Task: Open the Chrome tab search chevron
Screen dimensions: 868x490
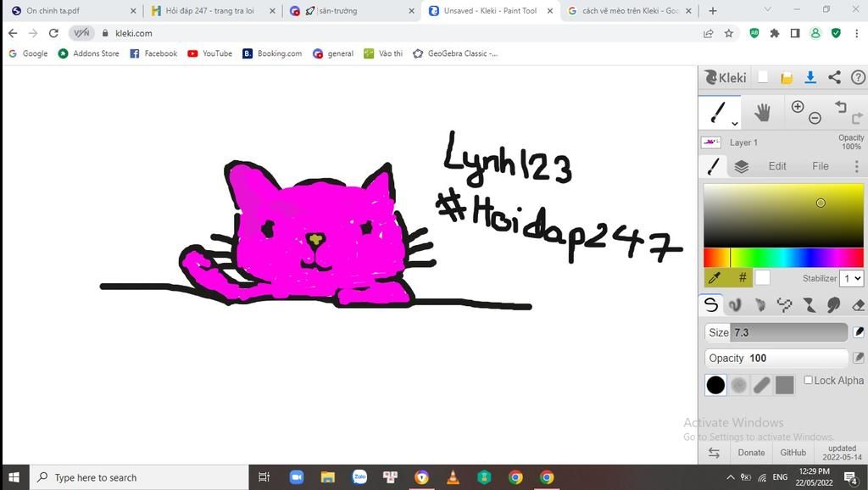Action: coord(767,10)
